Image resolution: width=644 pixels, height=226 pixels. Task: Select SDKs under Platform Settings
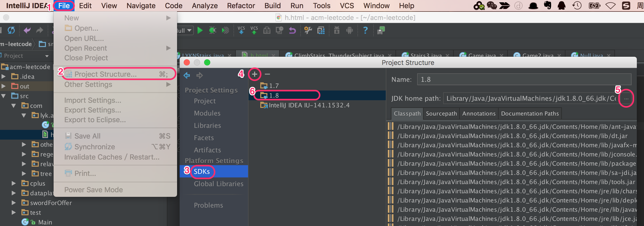214,171
